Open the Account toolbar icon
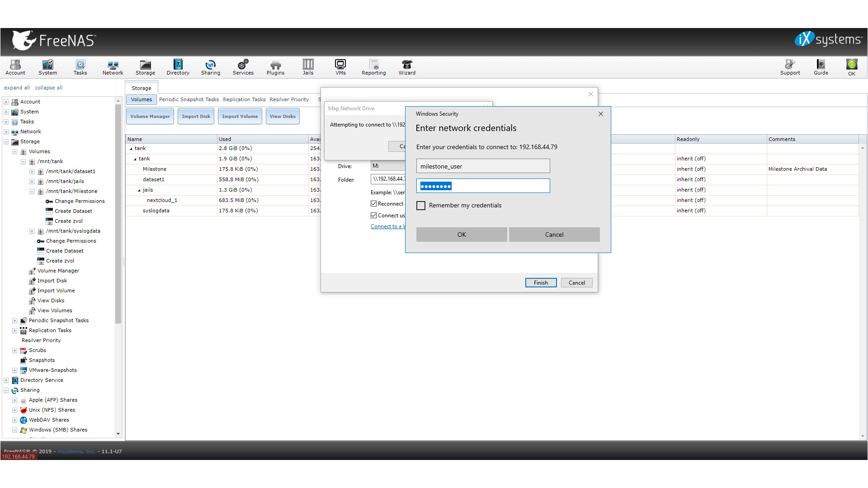 15,67
